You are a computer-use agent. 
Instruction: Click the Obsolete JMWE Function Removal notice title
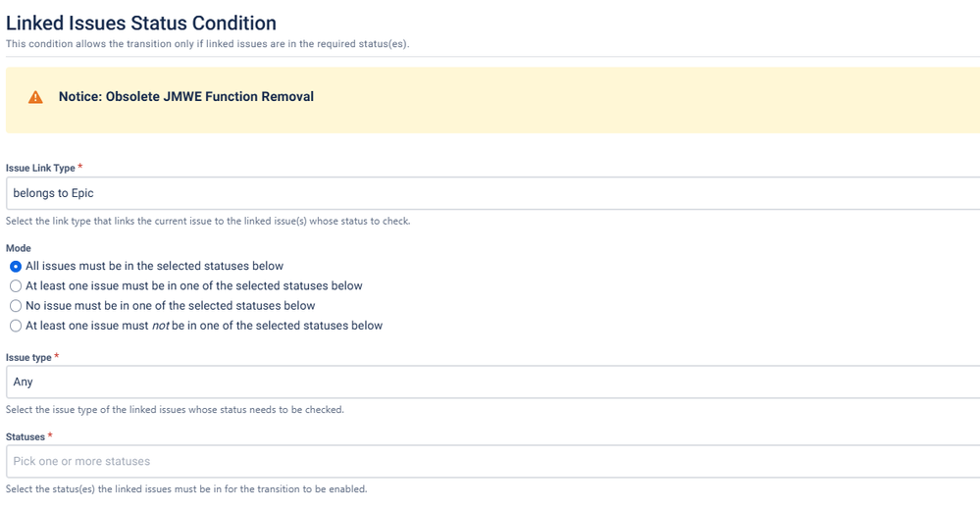185,97
